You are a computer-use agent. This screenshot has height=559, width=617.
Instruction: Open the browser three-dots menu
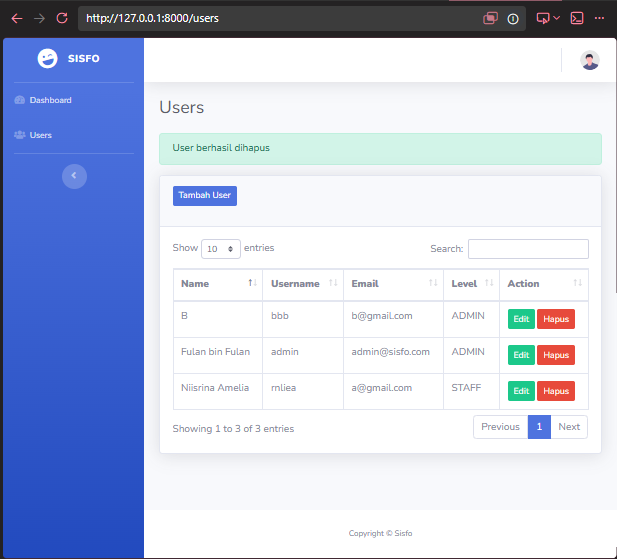click(599, 18)
